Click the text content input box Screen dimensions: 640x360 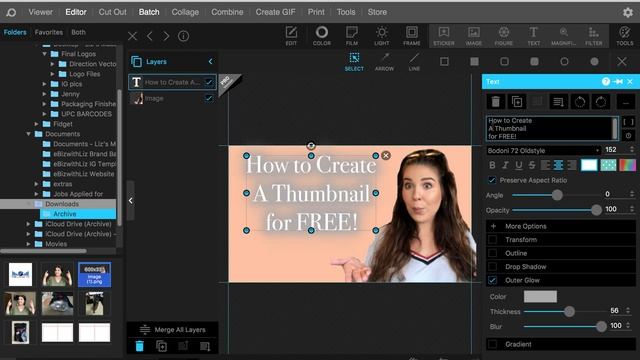click(x=552, y=128)
